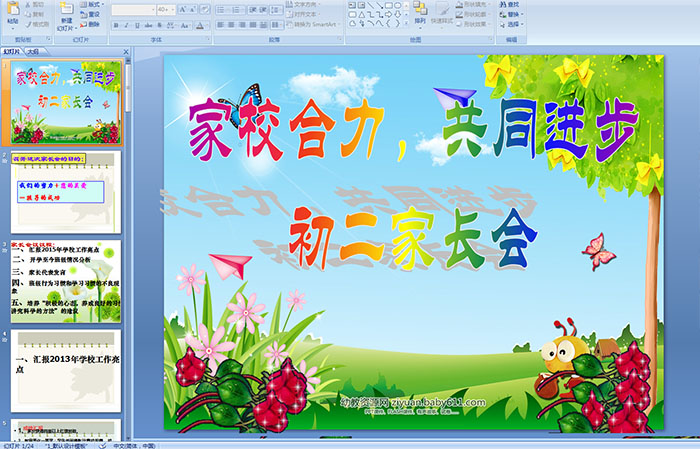Open the slide Layout (版式) dropdown

coord(92,4)
